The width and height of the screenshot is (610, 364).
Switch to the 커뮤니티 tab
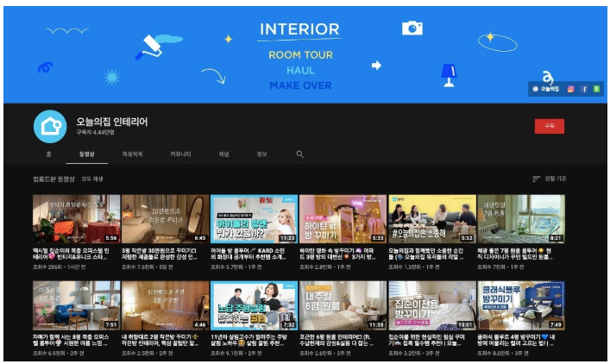[x=180, y=154]
